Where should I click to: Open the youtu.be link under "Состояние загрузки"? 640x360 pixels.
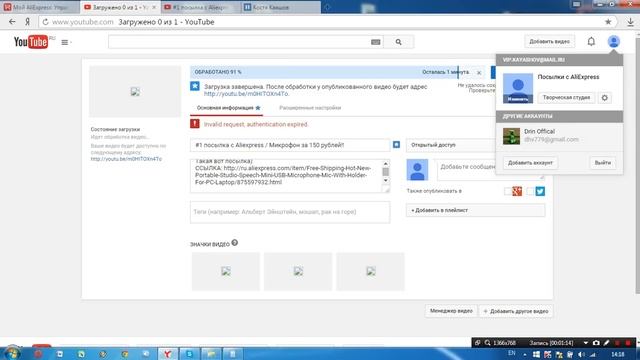coord(126,159)
